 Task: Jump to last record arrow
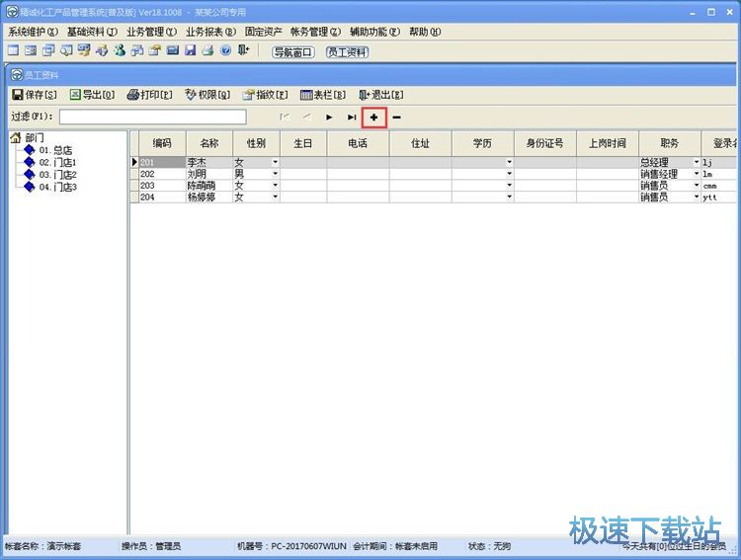pos(352,118)
